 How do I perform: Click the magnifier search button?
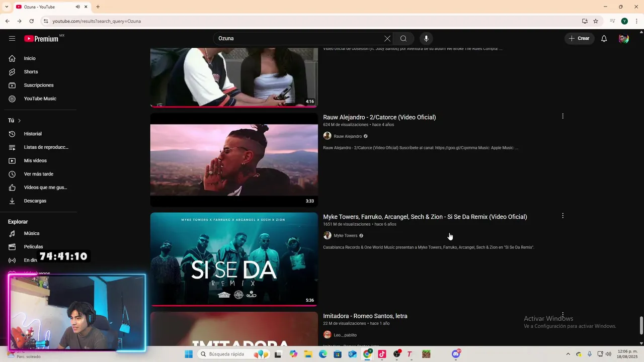[x=404, y=38]
